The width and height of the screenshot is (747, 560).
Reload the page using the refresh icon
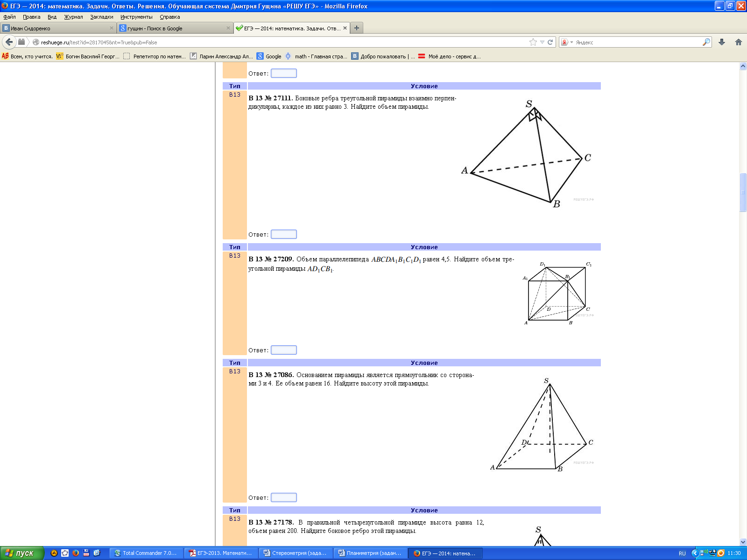[550, 42]
